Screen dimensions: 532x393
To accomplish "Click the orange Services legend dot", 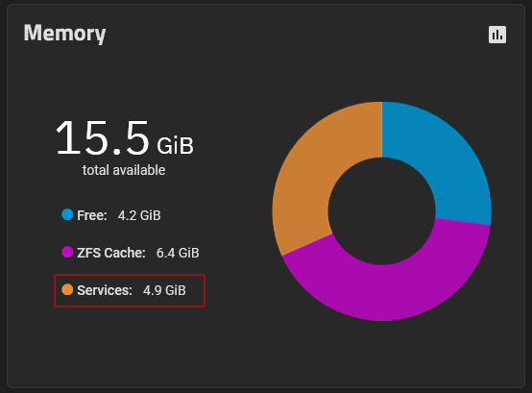I will [67, 289].
